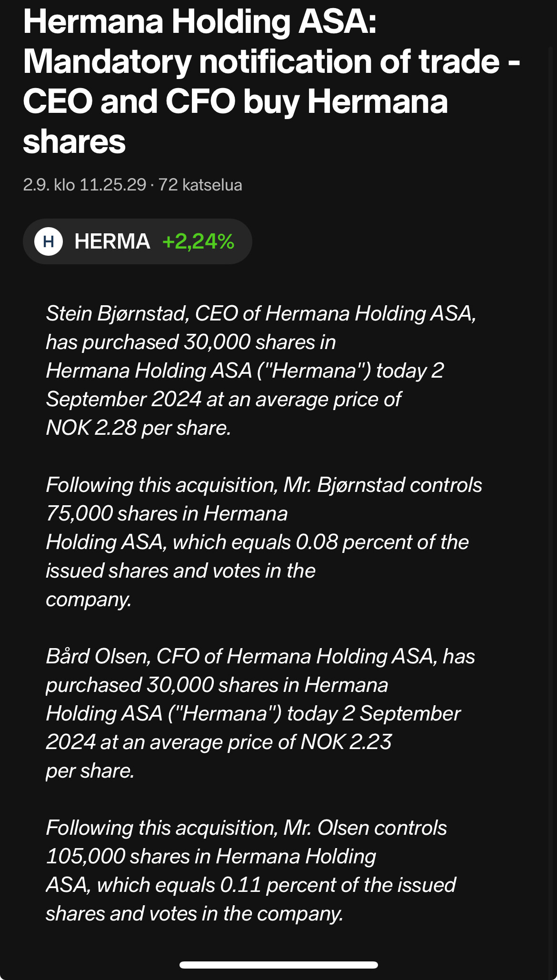The image size is (557, 980).
Task: Click the name Bård Olsen in the text
Action: coord(98,657)
